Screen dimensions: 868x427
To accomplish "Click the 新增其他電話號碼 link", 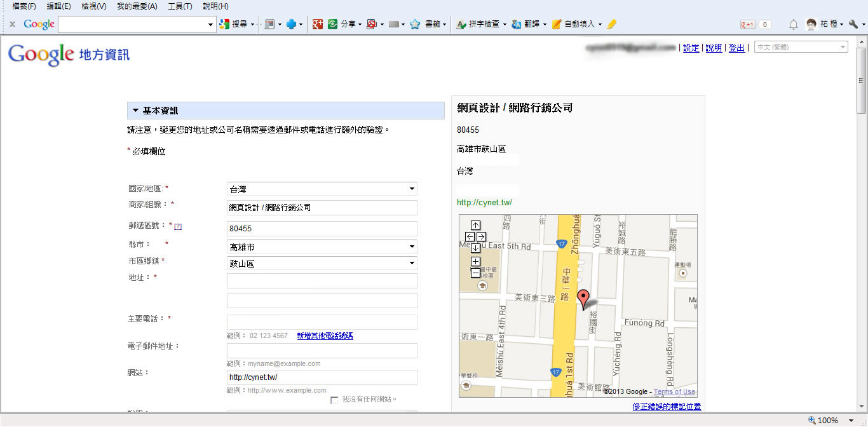I will point(325,335).
